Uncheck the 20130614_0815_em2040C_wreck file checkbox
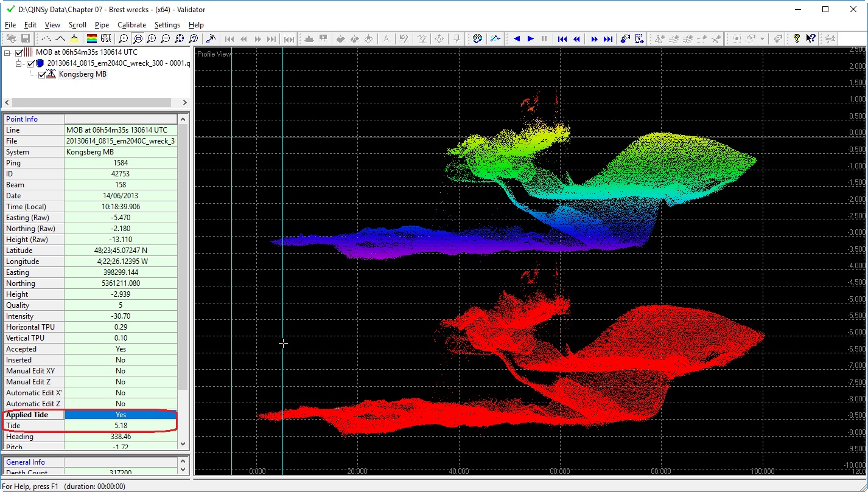The image size is (868, 492). pyautogui.click(x=31, y=64)
